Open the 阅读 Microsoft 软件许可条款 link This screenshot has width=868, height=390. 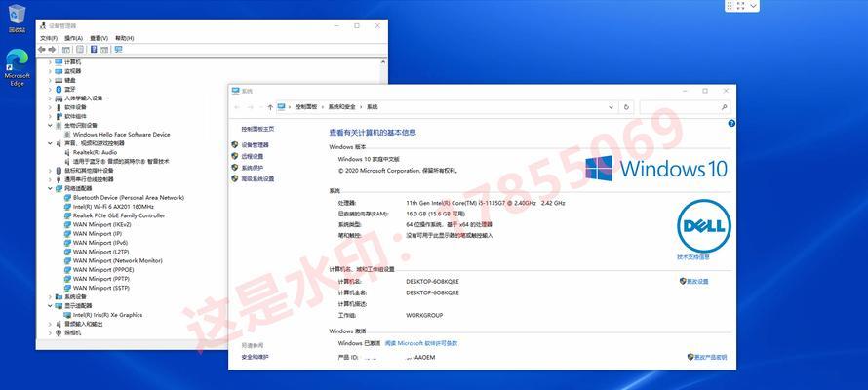pyautogui.click(x=421, y=343)
